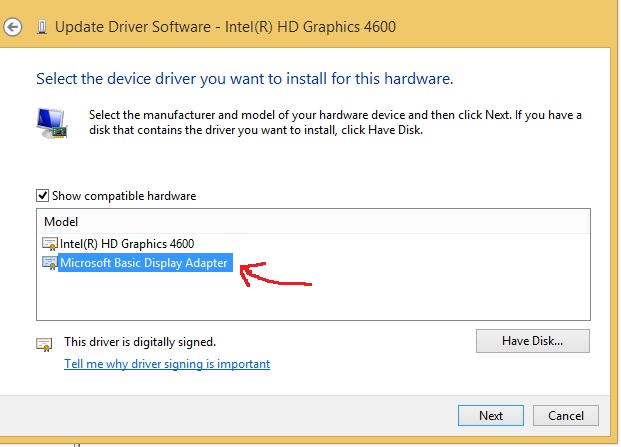Click the certificate icon beside Intel(R) HD Graphics 4600
This screenshot has width=621, height=447.
click(x=50, y=244)
